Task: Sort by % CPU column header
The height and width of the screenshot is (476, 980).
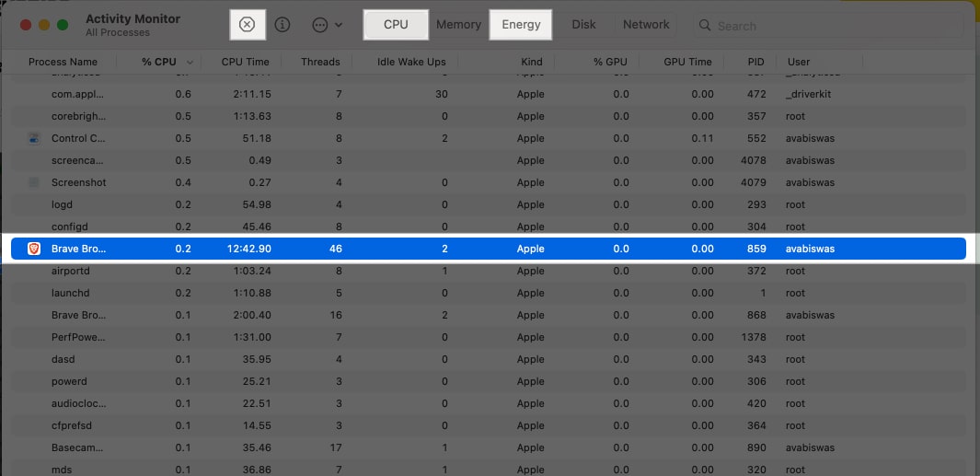Action: coord(159,62)
